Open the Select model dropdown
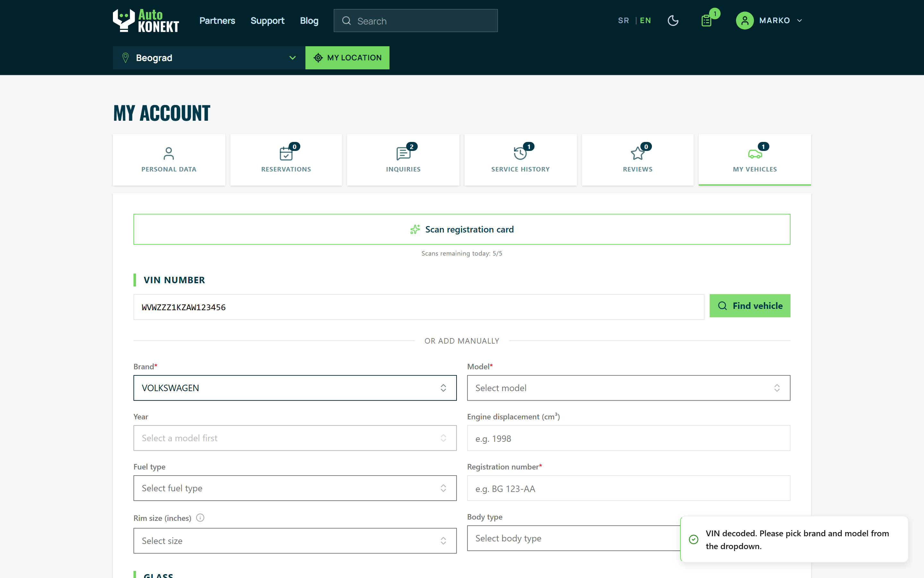Screen dimensions: 924x578 [x=629, y=388]
